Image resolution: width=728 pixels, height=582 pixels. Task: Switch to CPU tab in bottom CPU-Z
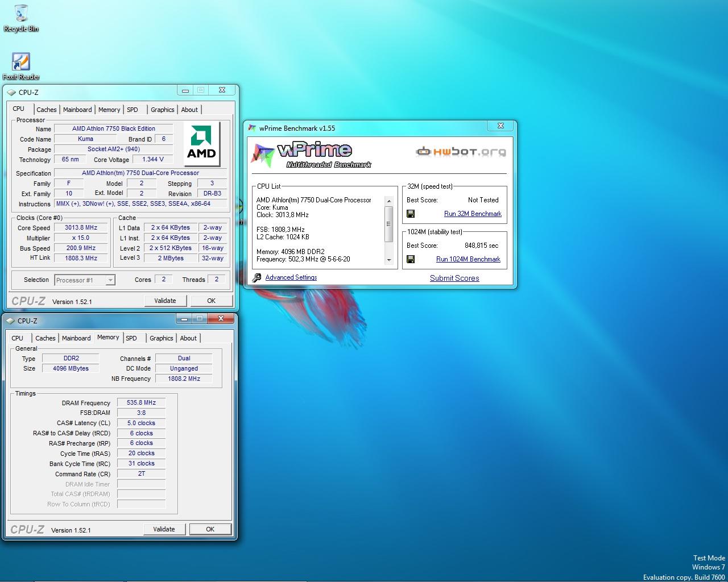[18, 338]
